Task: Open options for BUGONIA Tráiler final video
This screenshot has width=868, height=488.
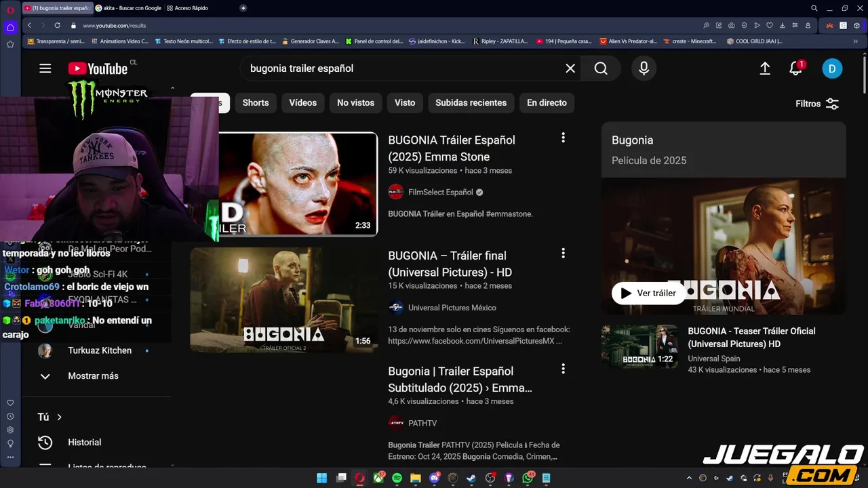Action: tap(563, 253)
